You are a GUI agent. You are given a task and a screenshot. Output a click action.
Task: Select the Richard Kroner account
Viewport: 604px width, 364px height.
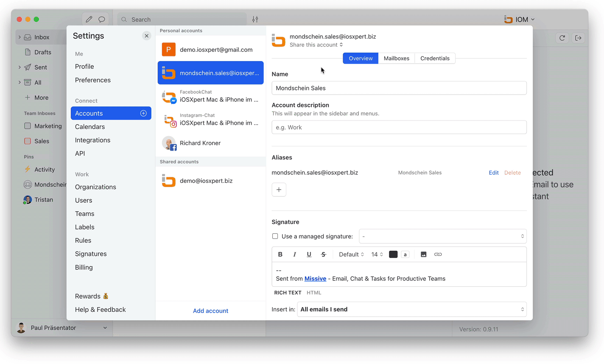210,143
